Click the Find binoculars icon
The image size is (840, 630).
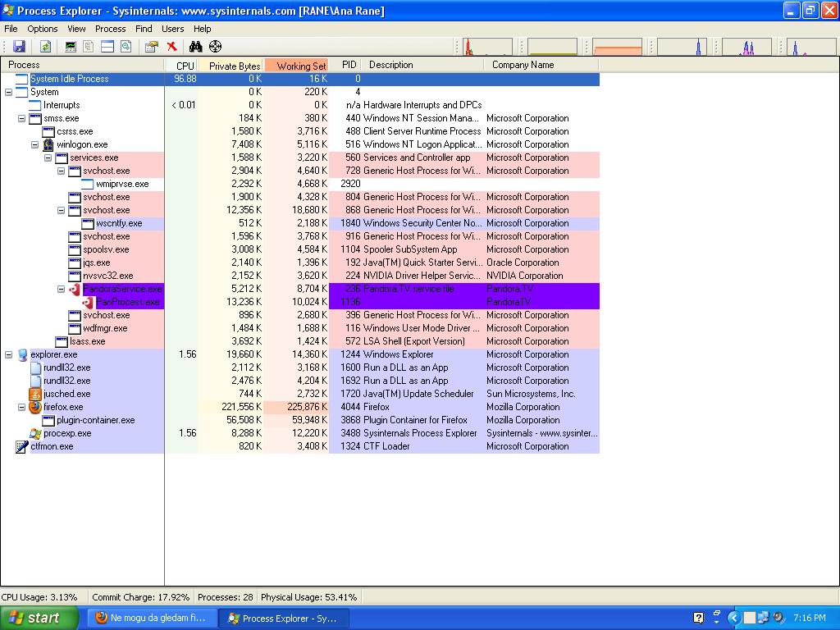[x=195, y=47]
